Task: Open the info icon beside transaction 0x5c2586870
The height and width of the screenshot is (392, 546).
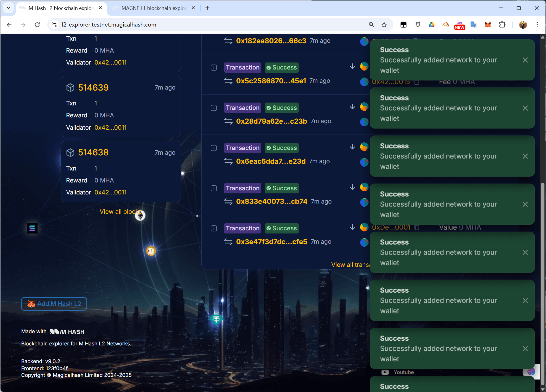Action: (214, 68)
